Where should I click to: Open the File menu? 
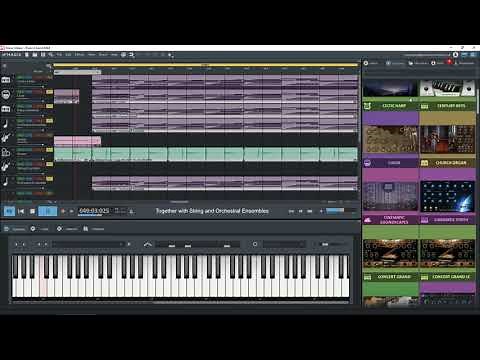tap(59, 55)
